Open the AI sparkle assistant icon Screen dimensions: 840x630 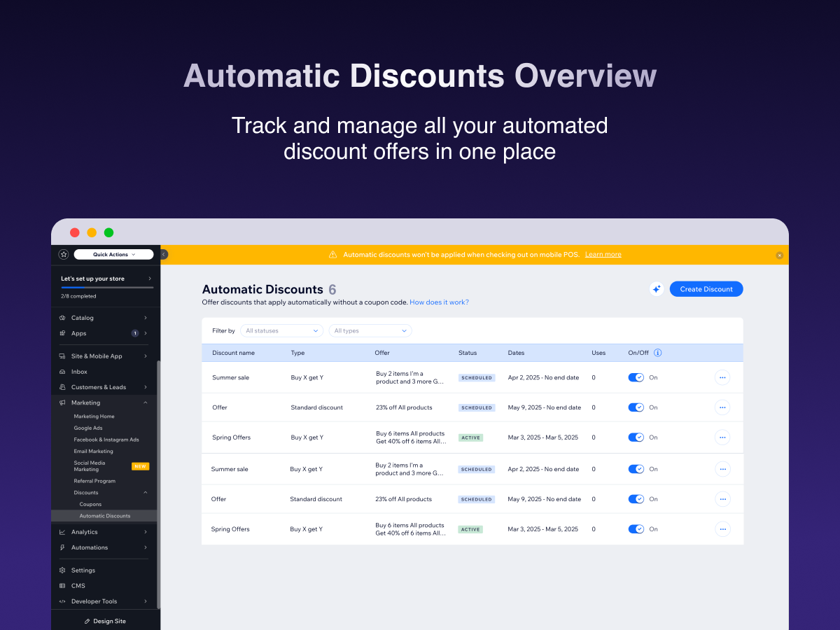click(657, 289)
